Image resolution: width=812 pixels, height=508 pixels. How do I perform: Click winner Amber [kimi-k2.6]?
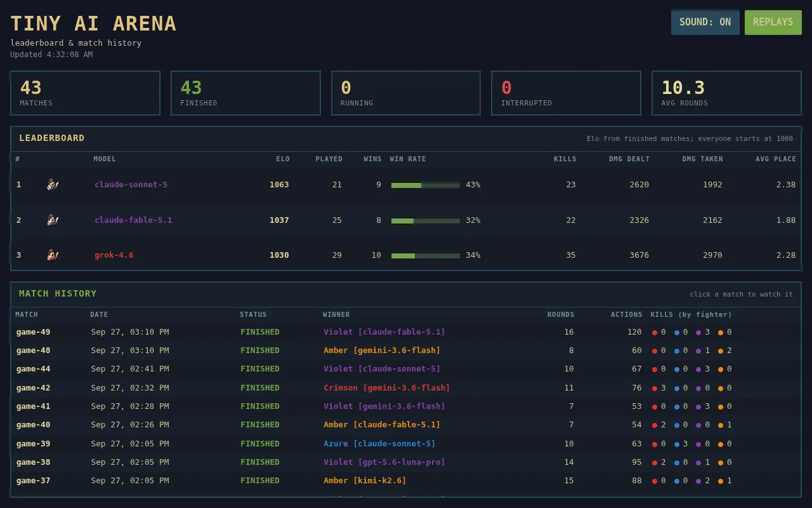pos(365,481)
